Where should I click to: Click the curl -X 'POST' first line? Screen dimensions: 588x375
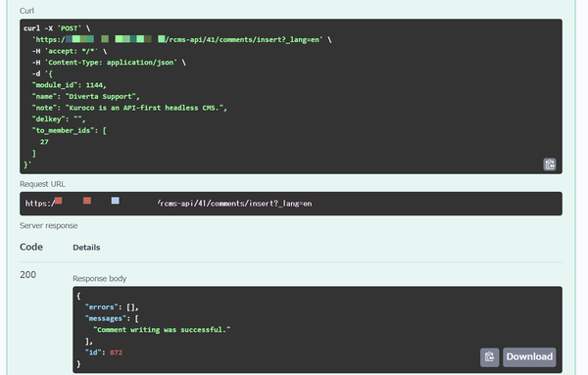(57, 28)
